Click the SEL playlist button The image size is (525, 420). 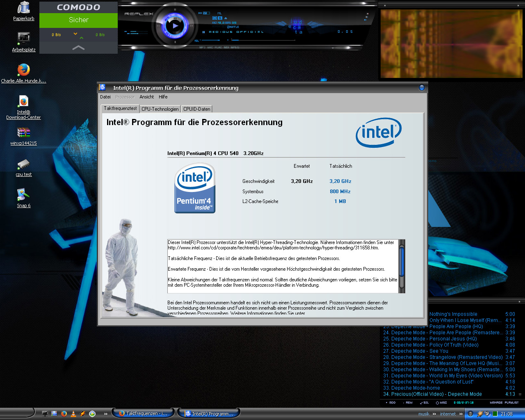click(425, 403)
